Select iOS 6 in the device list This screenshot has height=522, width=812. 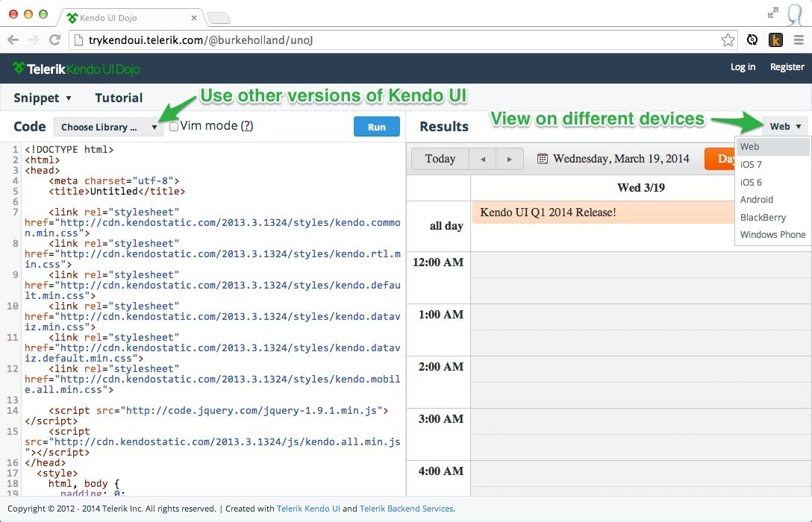click(x=772, y=182)
